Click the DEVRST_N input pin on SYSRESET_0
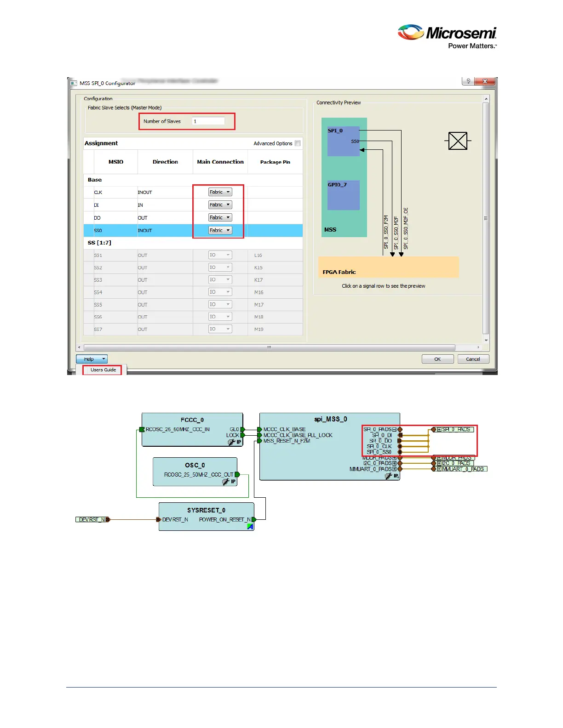 point(159,519)
